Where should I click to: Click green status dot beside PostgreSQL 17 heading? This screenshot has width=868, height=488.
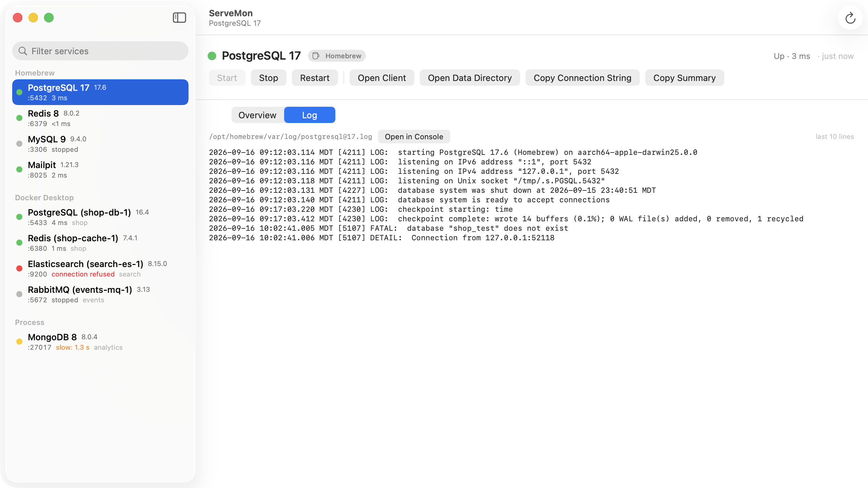click(212, 56)
